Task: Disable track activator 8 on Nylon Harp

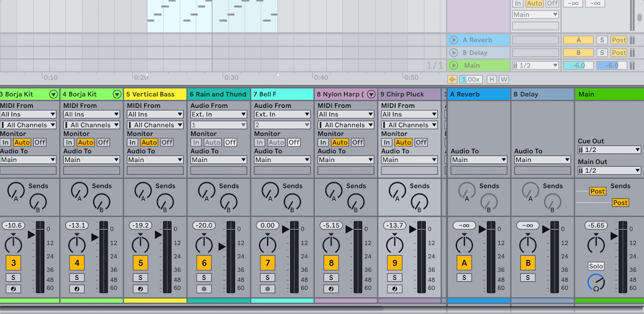Action: tap(331, 263)
